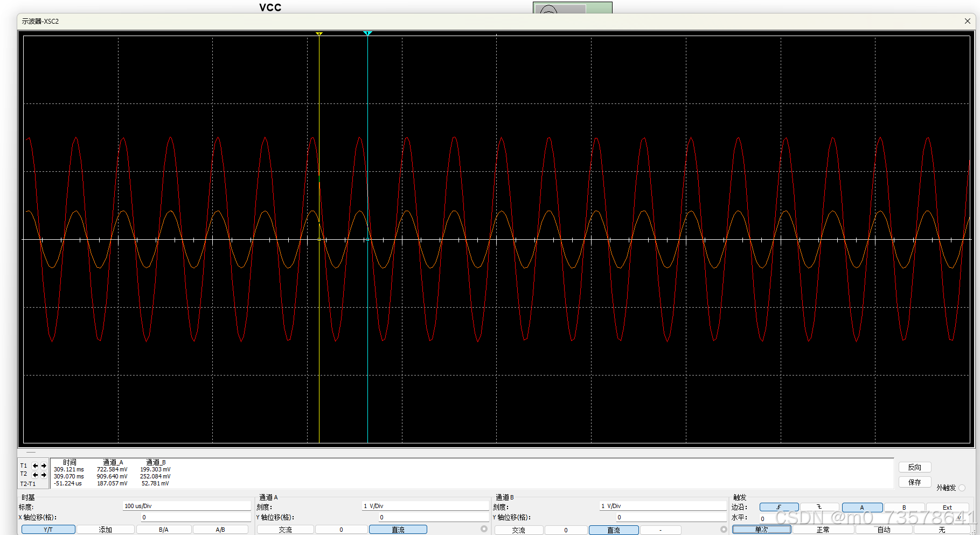Select A/B timebase display mode
The height and width of the screenshot is (535, 980).
(x=220, y=530)
